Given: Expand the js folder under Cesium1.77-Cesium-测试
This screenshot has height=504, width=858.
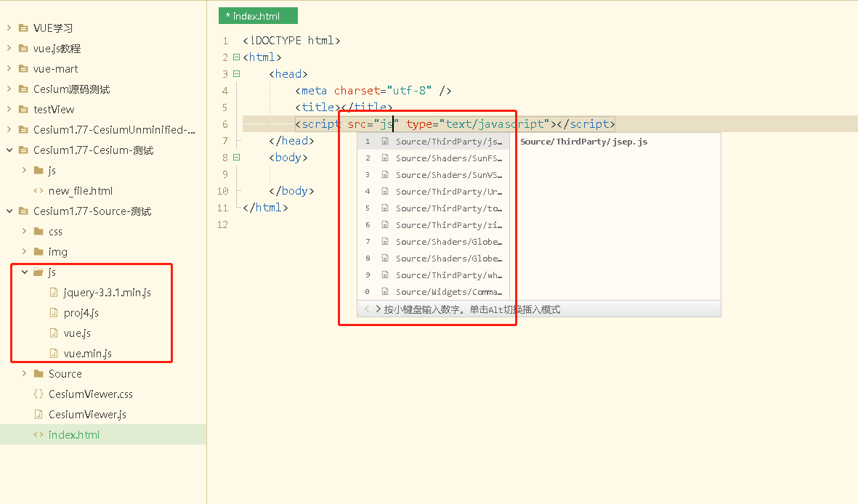Looking at the screenshot, I should [x=24, y=170].
